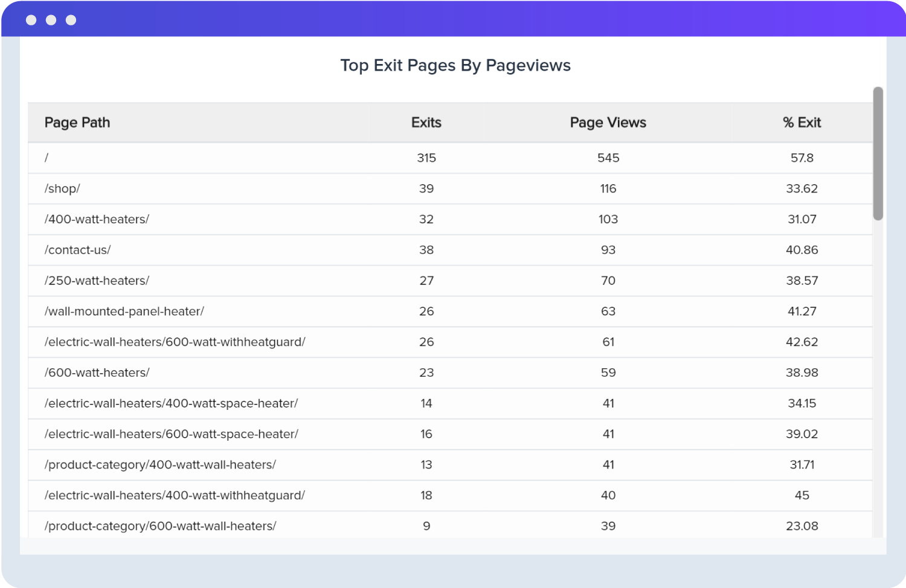Viewport: 906px width, 588px height.
Task: Click the Page Views value 61
Action: (608, 342)
